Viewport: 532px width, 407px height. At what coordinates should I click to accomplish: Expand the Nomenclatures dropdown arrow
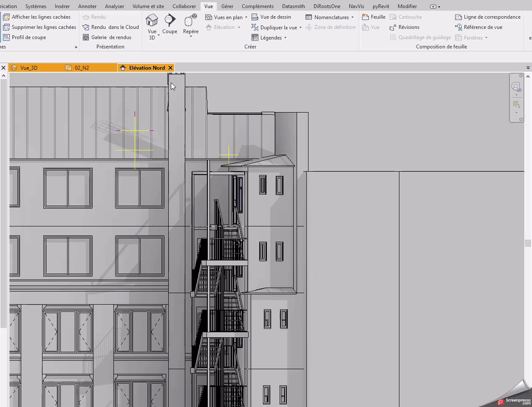tap(352, 17)
